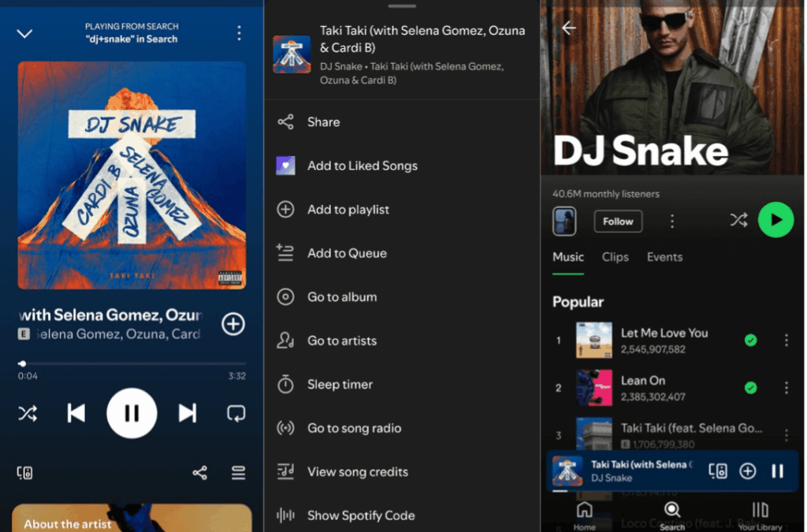Viewport: 807px width, 532px height.
Task: Select Go to album
Action: [402, 297]
